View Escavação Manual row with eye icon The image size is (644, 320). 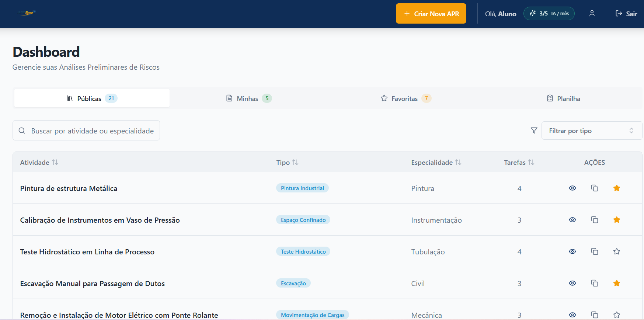tap(572, 283)
